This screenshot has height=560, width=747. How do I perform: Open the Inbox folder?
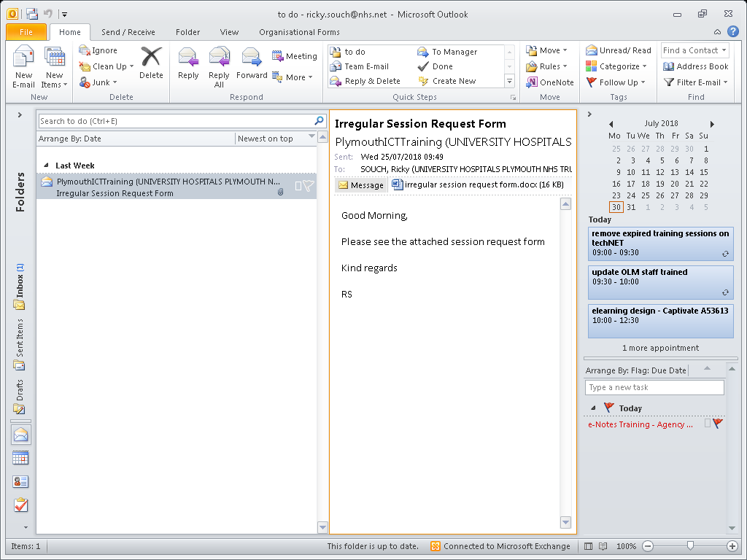[x=20, y=287]
